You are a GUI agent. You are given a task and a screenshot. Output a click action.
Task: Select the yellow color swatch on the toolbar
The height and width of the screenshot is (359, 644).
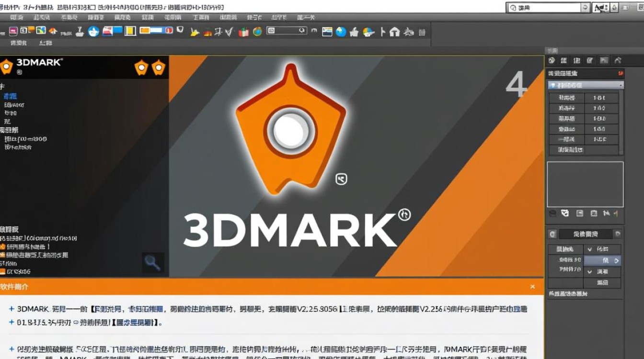click(x=129, y=31)
